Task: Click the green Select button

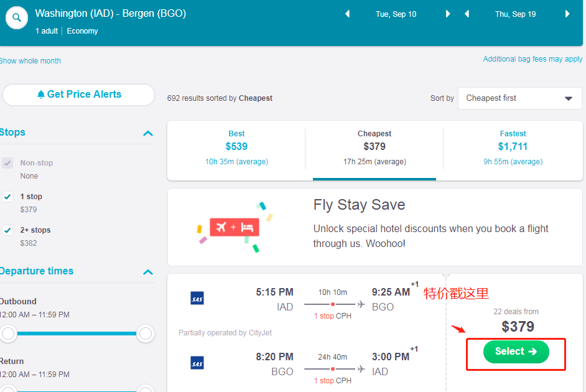Action: click(516, 352)
